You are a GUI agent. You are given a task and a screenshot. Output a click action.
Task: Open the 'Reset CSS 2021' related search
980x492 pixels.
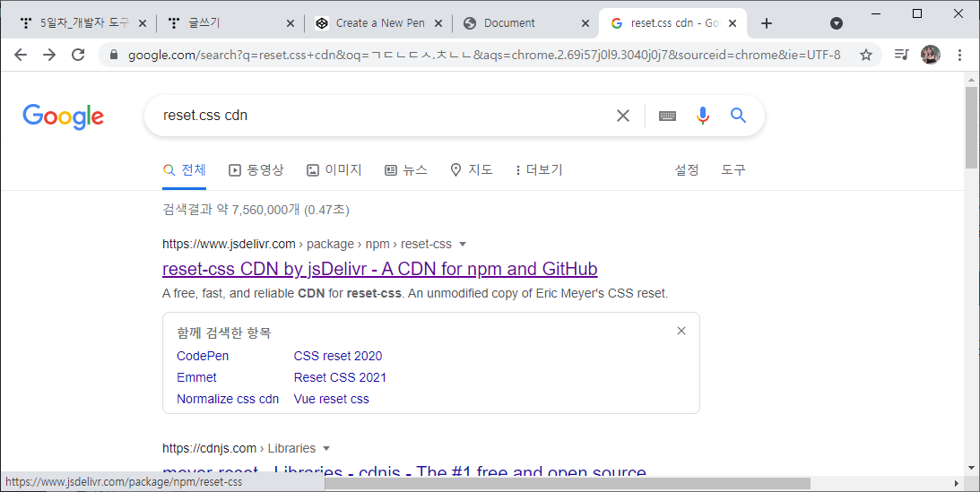coord(340,378)
